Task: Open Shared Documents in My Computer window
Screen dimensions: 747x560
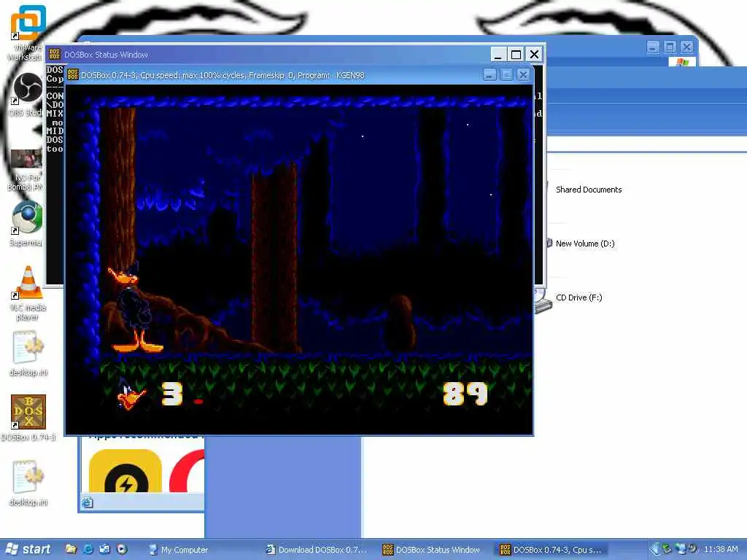Action: tap(589, 190)
